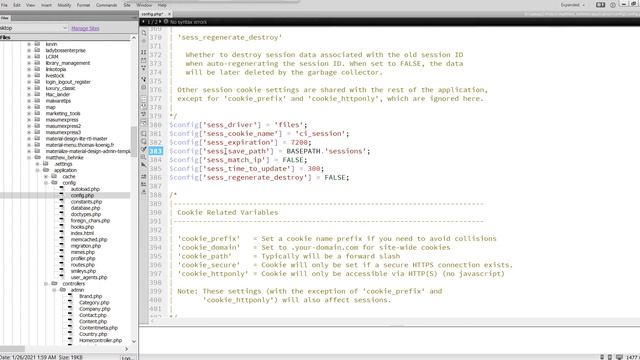Expand the ladybossenterprise folder
640x360 pixels.
pos(29,50)
